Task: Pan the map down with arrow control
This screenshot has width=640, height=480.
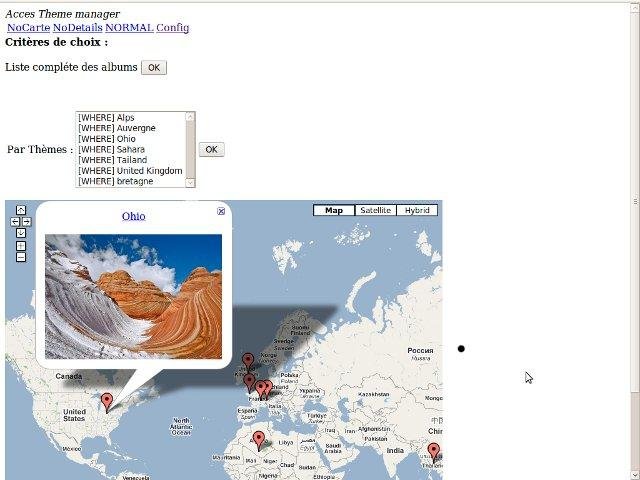Action: point(21,233)
